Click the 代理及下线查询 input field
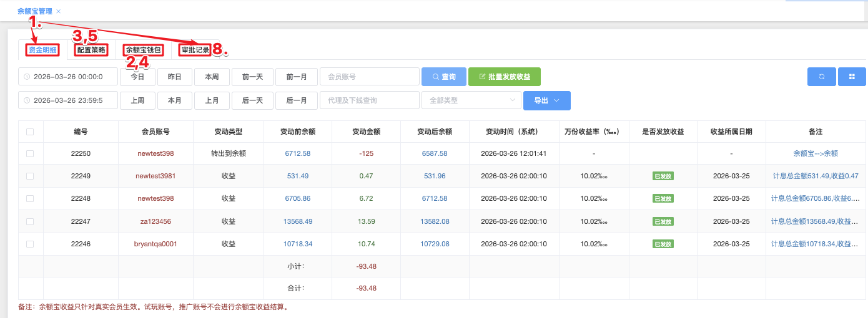Image resolution: width=868 pixels, height=318 pixels. (x=369, y=100)
